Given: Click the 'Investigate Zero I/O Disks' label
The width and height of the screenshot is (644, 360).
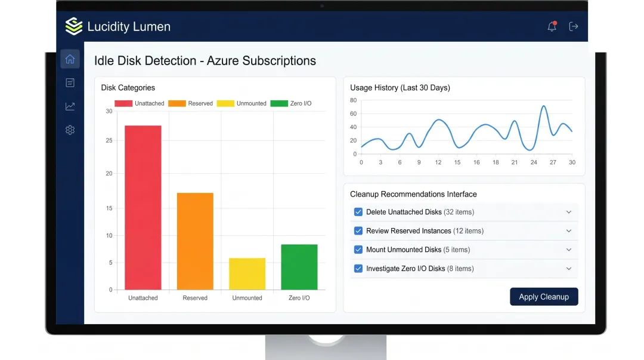Looking at the screenshot, I should 405,269.
